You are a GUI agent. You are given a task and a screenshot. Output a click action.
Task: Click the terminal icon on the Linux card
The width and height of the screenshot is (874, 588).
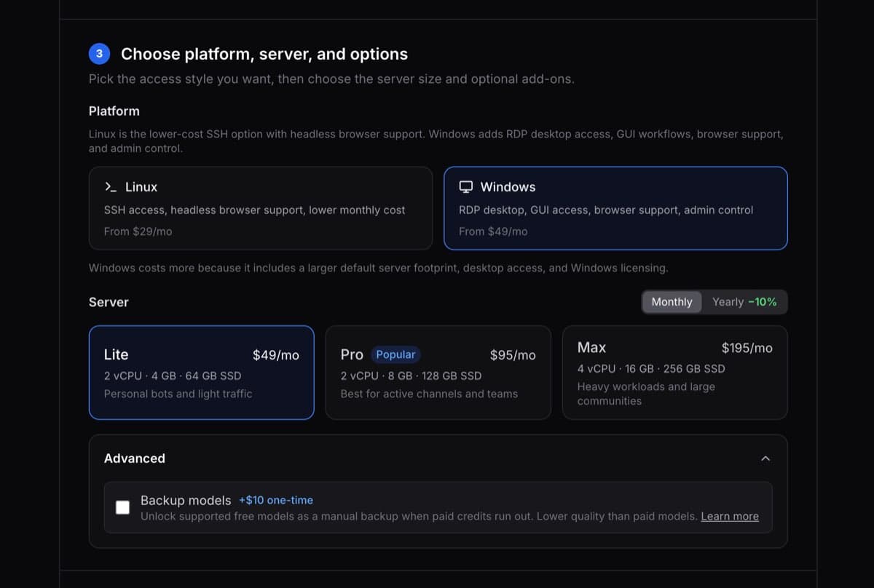tap(111, 187)
